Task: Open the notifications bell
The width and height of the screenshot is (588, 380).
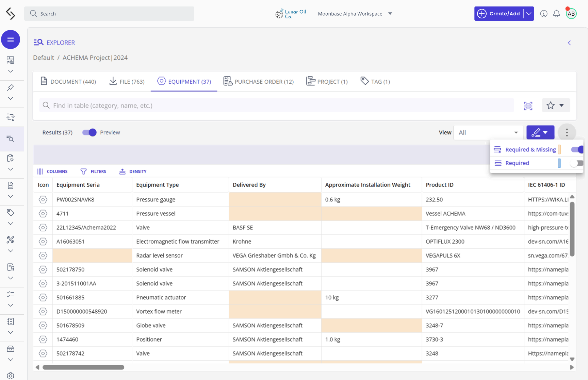Action: (x=556, y=14)
